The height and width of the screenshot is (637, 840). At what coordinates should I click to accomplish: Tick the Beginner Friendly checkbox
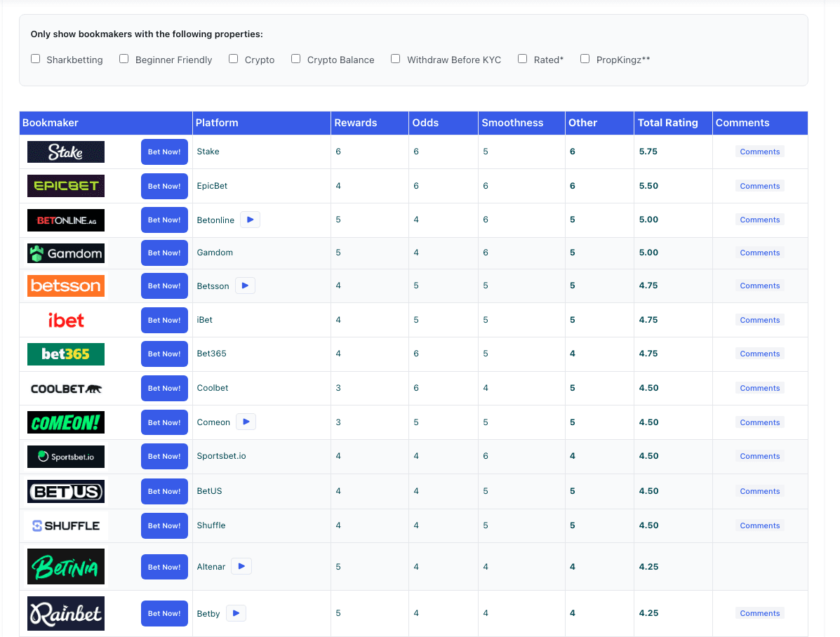click(x=124, y=59)
